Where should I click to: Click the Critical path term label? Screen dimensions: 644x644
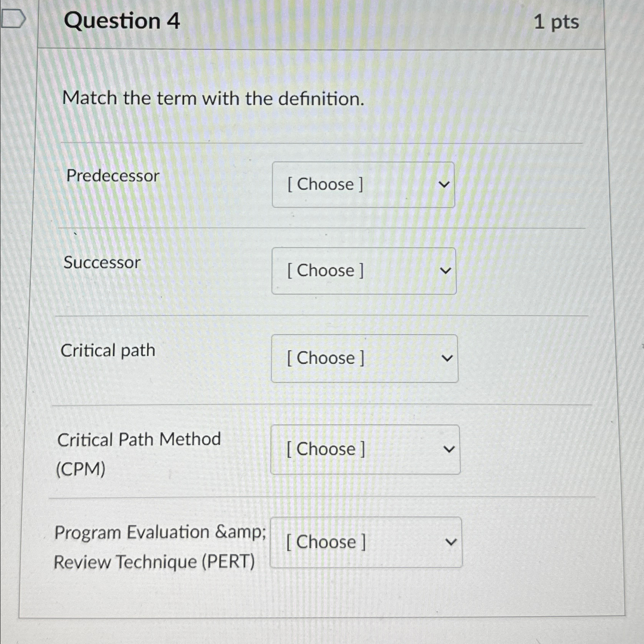coord(108,351)
